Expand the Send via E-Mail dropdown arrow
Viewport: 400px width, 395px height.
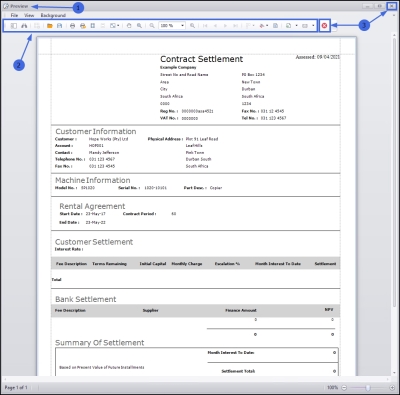tap(313, 26)
